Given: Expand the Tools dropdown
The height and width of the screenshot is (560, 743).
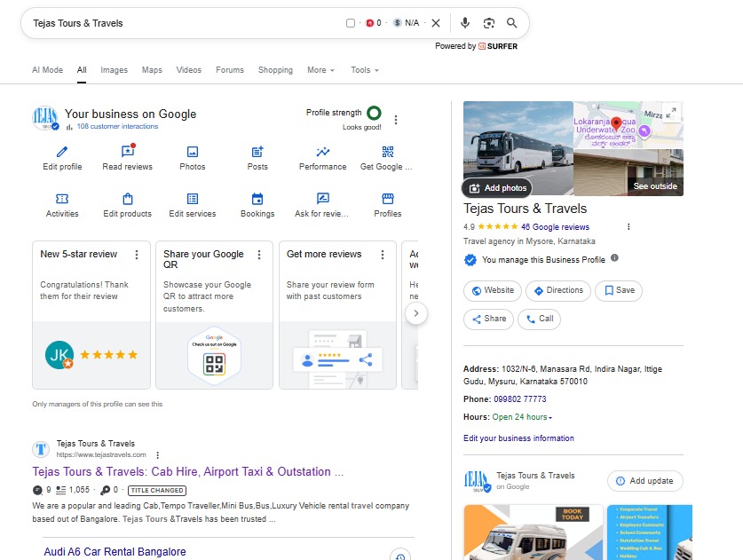Looking at the screenshot, I should point(364,70).
